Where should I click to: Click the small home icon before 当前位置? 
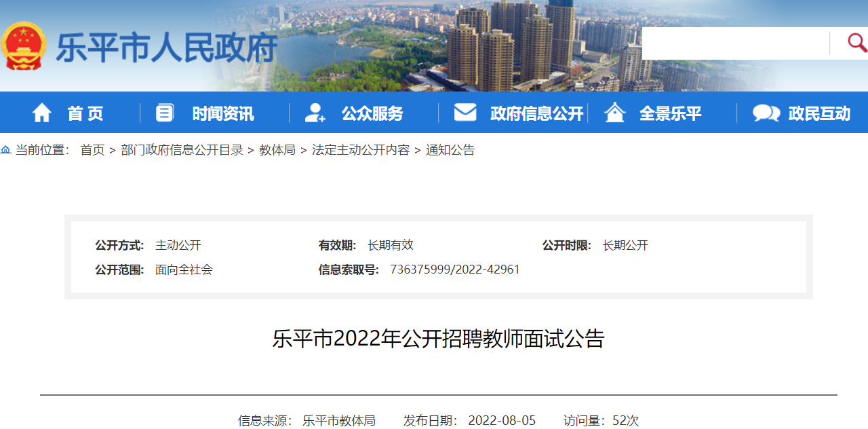(6, 150)
